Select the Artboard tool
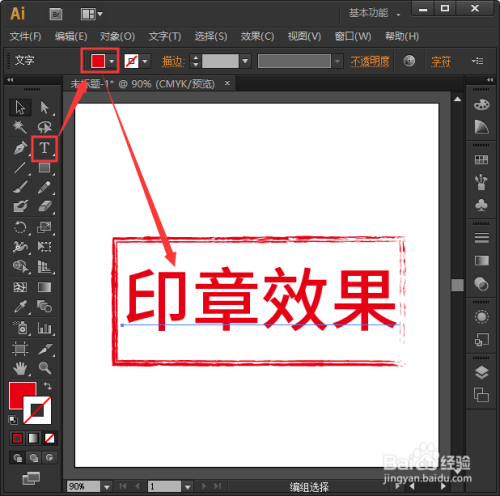Viewport: 500px width, 496px height. pyautogui.click(x=20, y=349)
